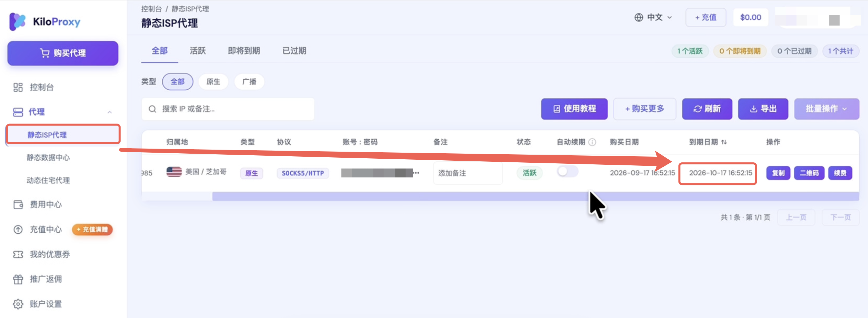Click the globe language icon

pos(639,17)
